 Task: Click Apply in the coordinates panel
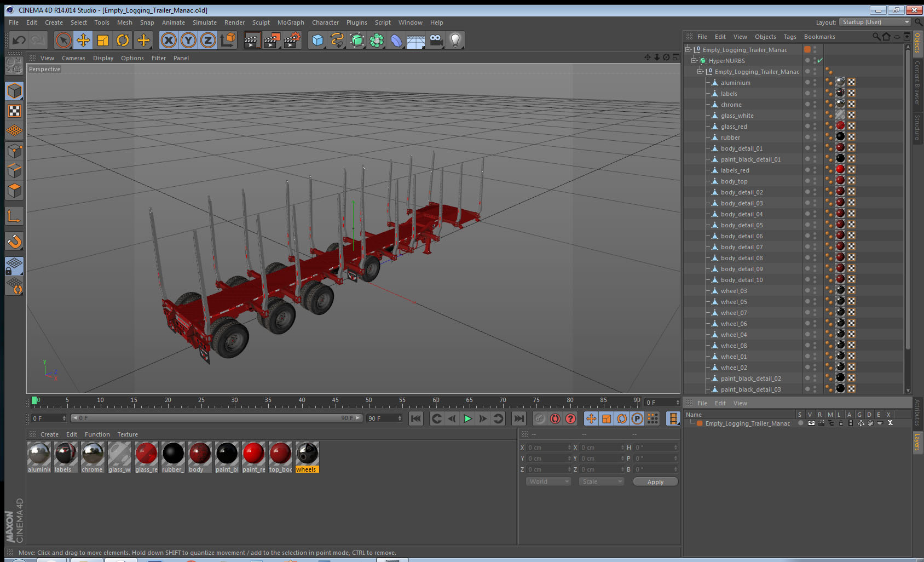(655, 482)
